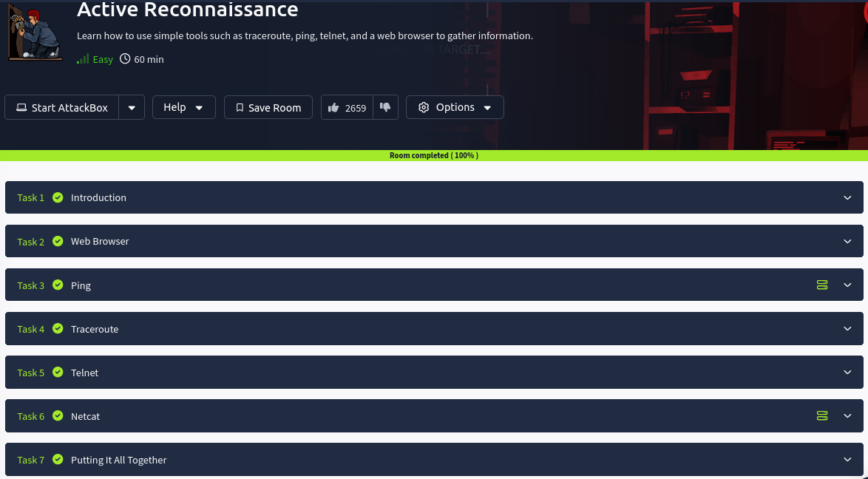Click the bookmark icon on Save Room
Image resolution: width=868 pixels, height=479 pixels.
[x=240, y=107]
